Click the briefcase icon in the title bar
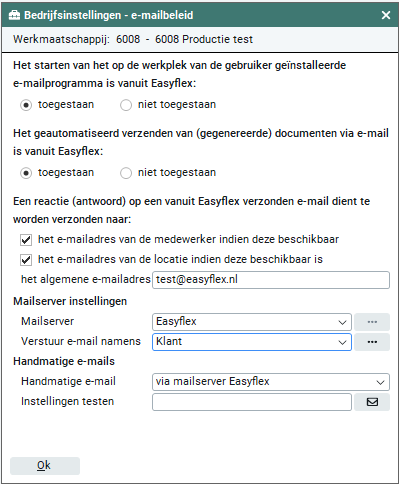Viewport: 400px width, 484px height. 14,15
